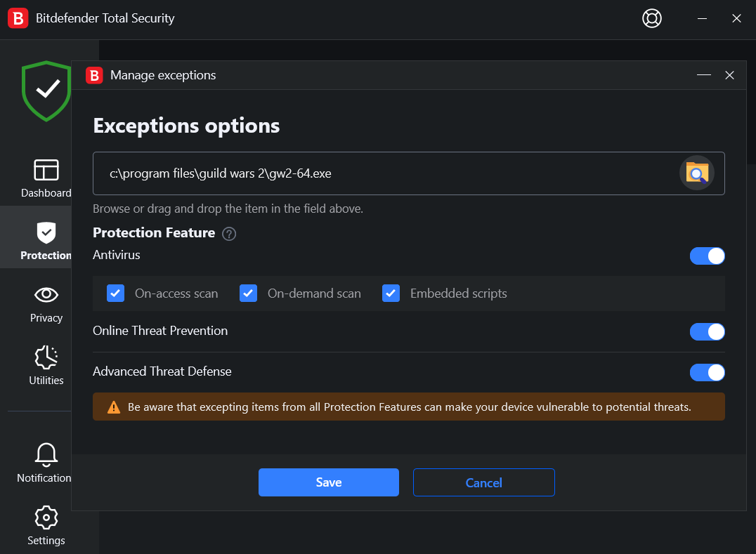Click the Protection Feature help question mark

(229, 234)
